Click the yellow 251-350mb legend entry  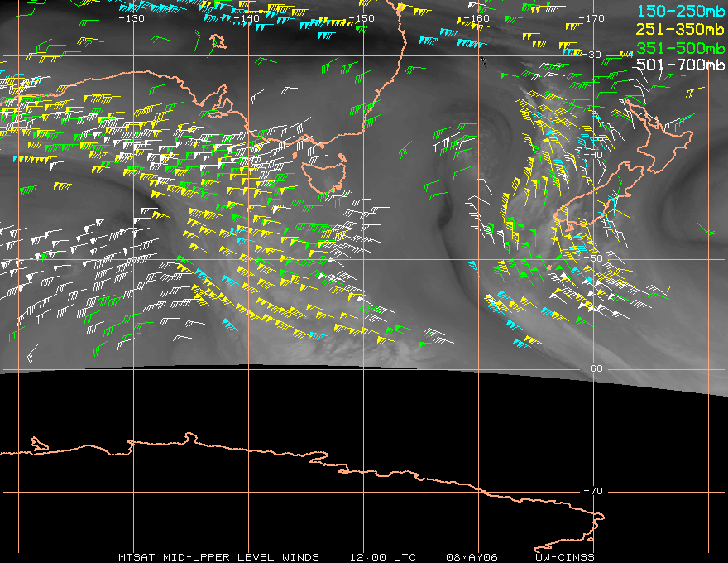click(680, 29)
